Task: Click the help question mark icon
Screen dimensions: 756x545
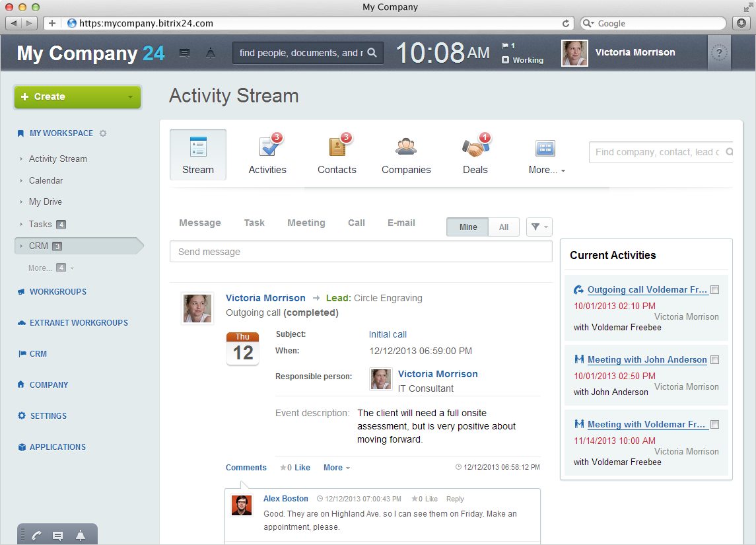Action: click(x=720, y=53)
